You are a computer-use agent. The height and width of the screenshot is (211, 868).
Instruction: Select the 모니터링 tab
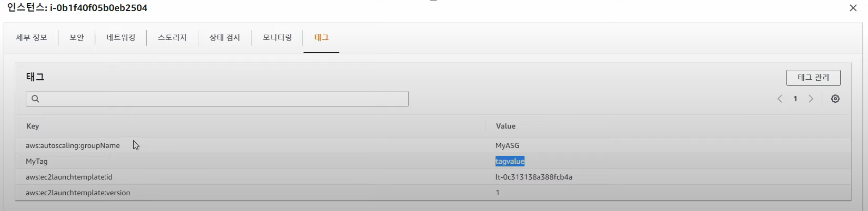click(277, 38)
